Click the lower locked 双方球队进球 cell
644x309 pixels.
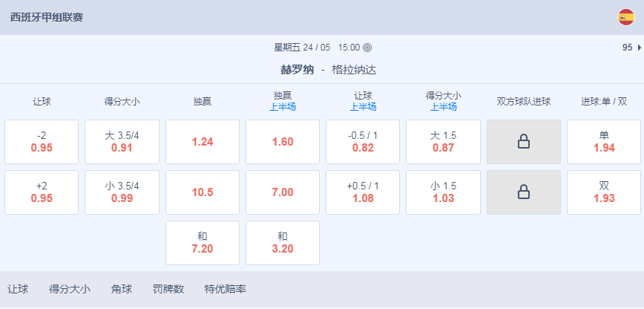pyautogui.click(x=524, y=192)
